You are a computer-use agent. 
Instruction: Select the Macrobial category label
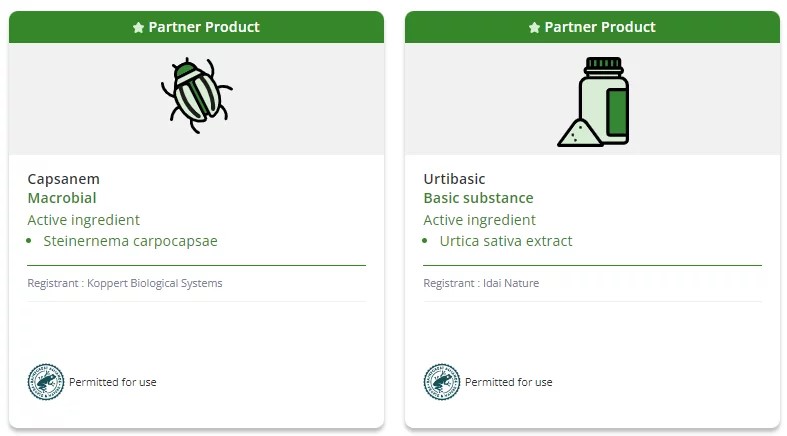tap(62, 198)
